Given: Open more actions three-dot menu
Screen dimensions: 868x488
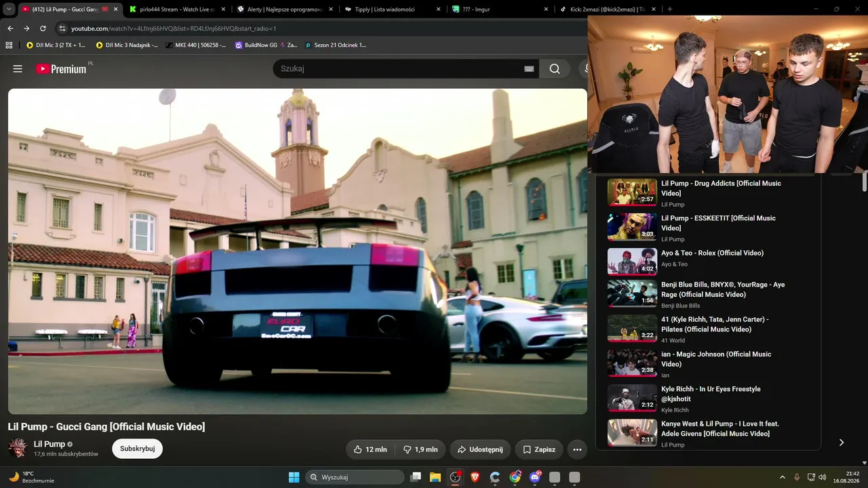Looking at the screenshot, I should [x=577, y=449].
